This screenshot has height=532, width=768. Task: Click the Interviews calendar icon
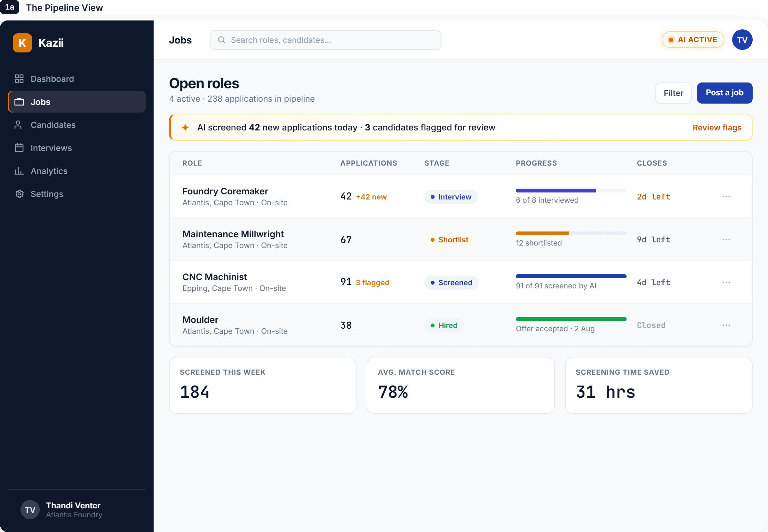19,148
